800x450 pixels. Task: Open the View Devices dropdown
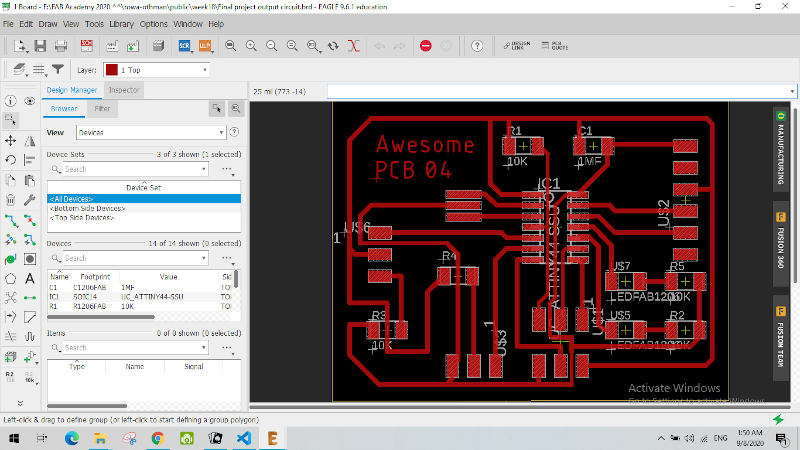tap(151, 132)
